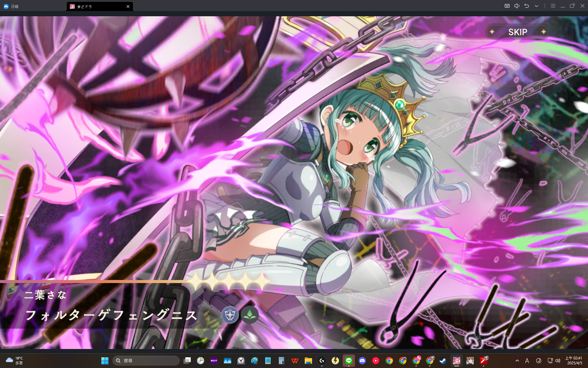The height and width of the screenshot is (368, 588).
Task: Open the blue wave monitor app icon
Action: pos(228,361)
